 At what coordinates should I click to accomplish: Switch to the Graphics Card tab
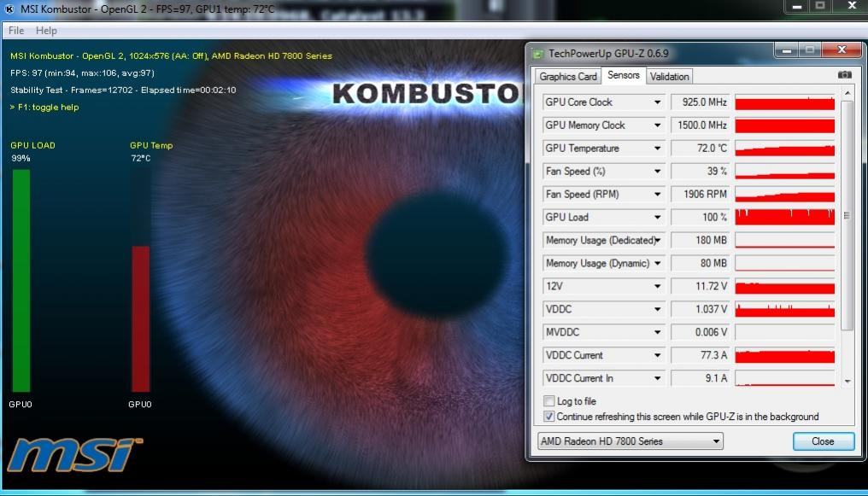pyautogui.click(x=568, y=76)
